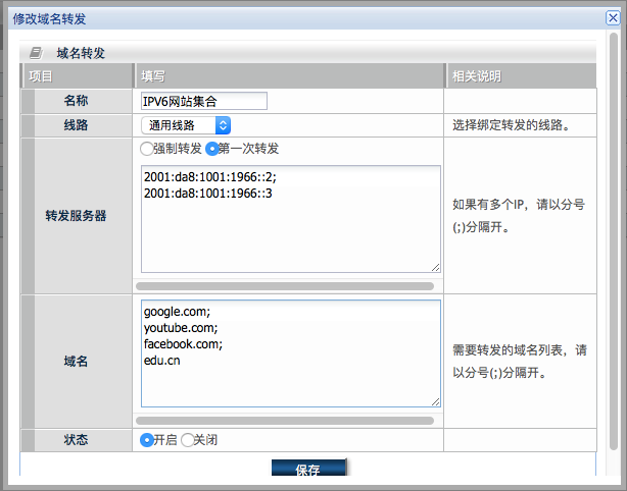
Task: Click the horizontal scrollbar below 转发服务器 textarea
Action: coord(285,286)
